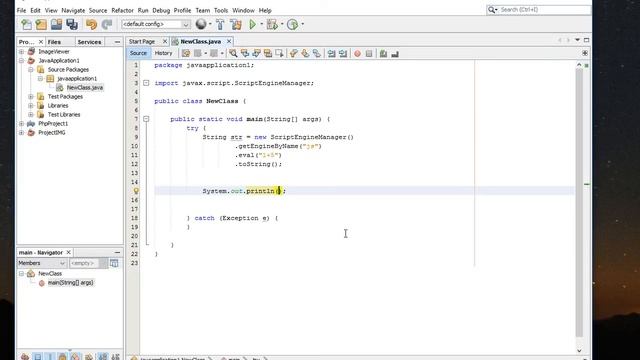Click Shift Line Right icon
Image resolution: width=640 pixels, height=360 pixels.
[343, 53]
